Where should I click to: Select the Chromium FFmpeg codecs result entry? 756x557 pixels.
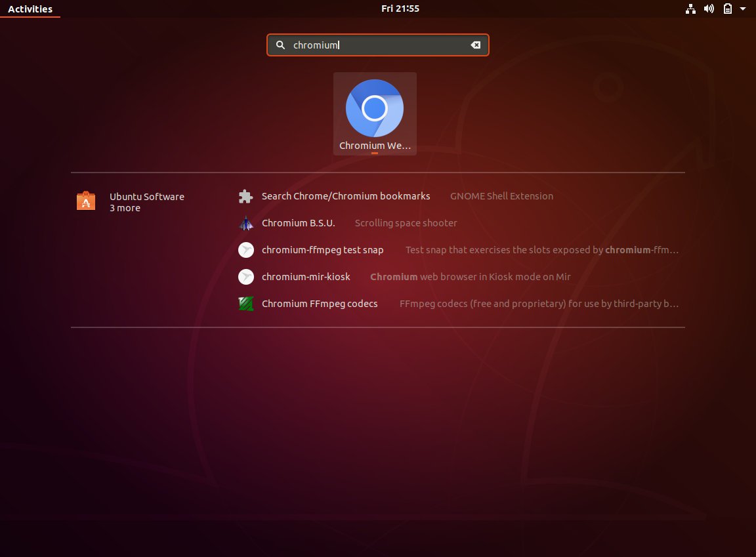click(x=320, y=303)
